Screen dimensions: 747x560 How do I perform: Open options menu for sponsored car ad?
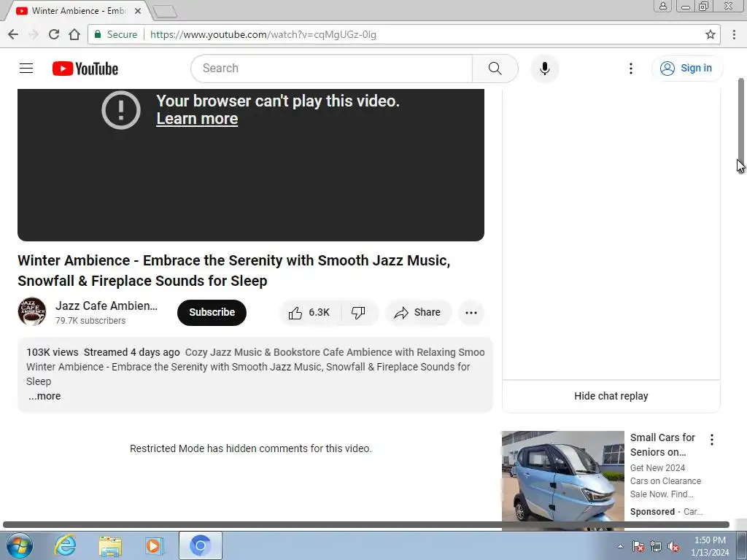click(x=712, y=440)
